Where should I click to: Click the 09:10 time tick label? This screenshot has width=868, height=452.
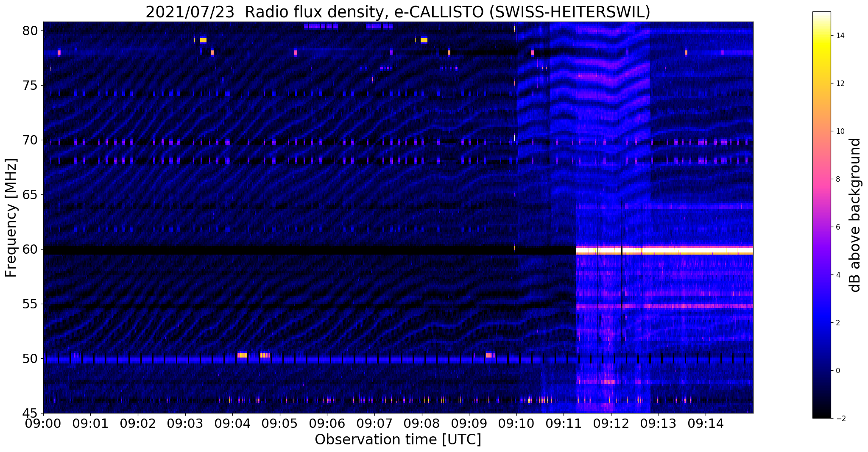(516, 423)
